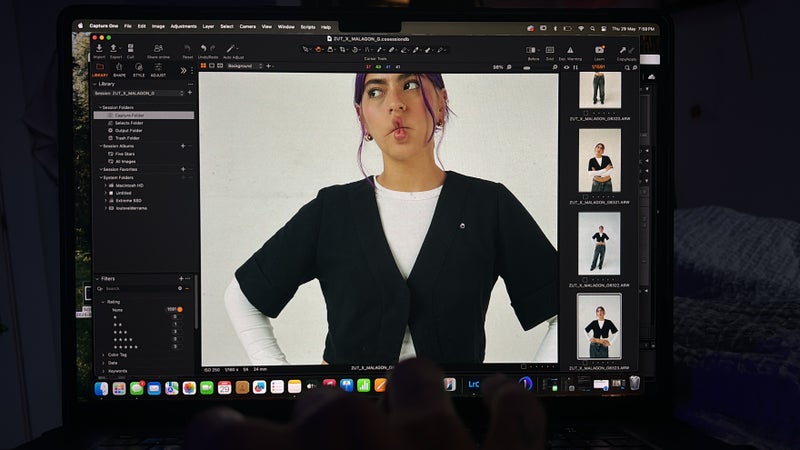The image size is (800, 450).
Task: Switch to the Library tool tab
Action: pos(100,70)
